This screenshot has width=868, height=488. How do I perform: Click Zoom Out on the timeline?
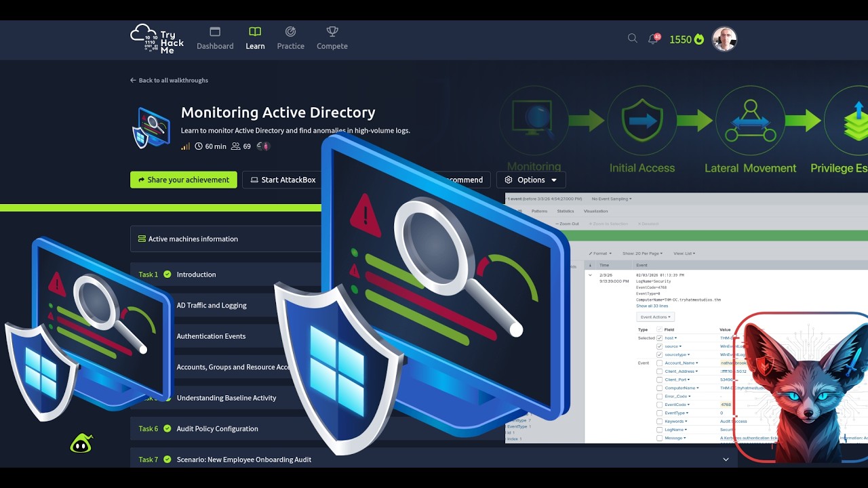pos(568,224)
